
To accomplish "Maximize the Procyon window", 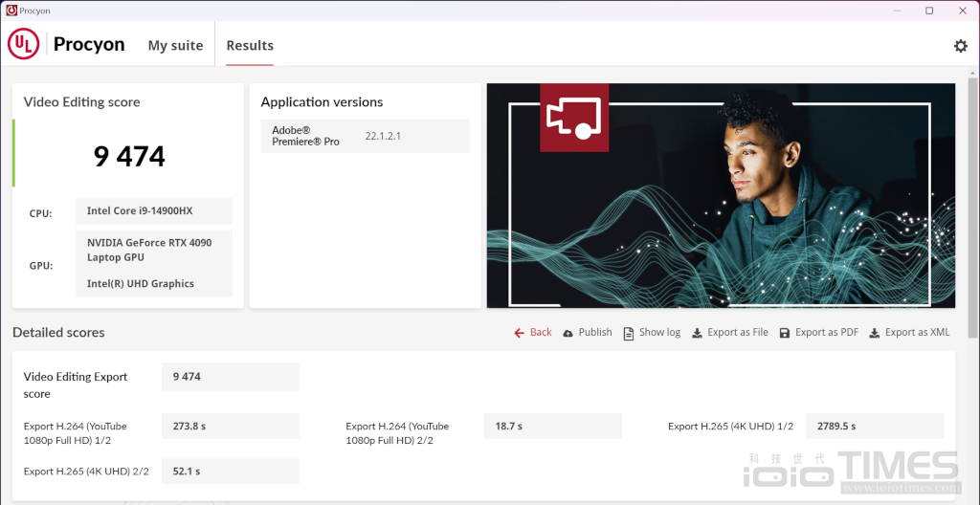I will tap(929, 11).
